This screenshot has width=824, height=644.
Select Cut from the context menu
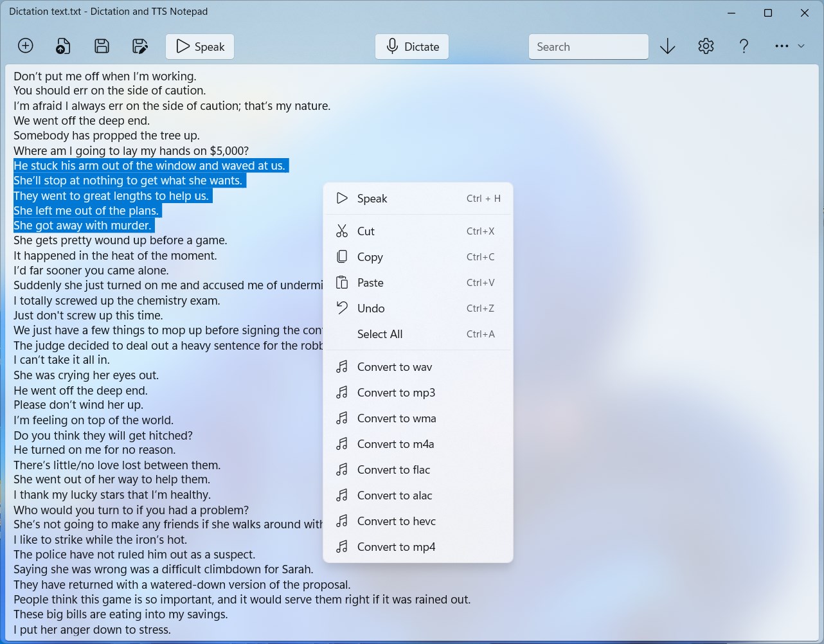point(418,231)
